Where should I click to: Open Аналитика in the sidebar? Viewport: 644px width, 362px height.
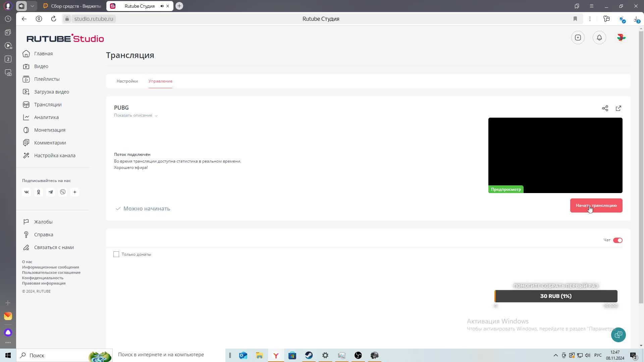[46, 117]
